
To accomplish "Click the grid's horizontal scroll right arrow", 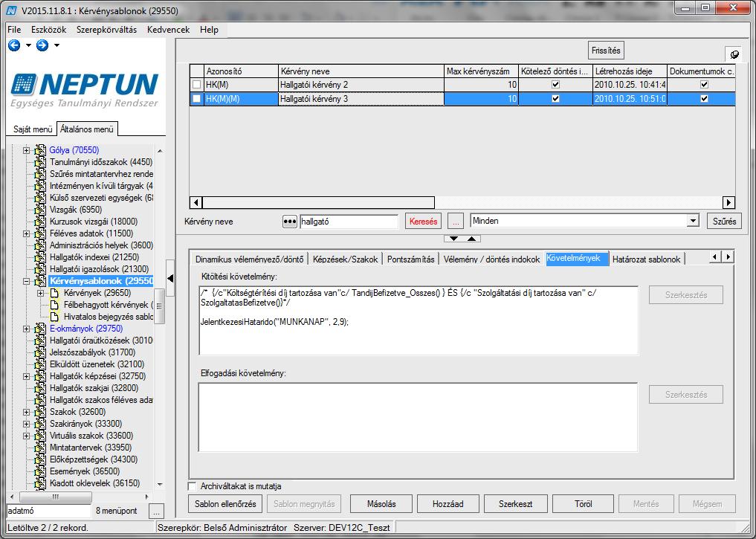I will pos(728,202).
